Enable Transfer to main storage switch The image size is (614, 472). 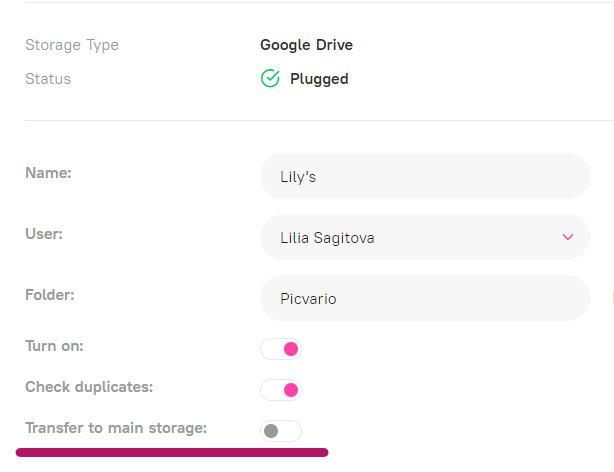[x=281, y=431]
